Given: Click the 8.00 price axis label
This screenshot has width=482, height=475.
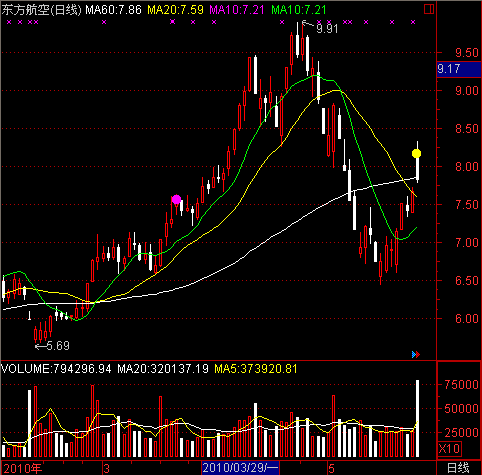Looking at the screenshot, I should 467,167.
